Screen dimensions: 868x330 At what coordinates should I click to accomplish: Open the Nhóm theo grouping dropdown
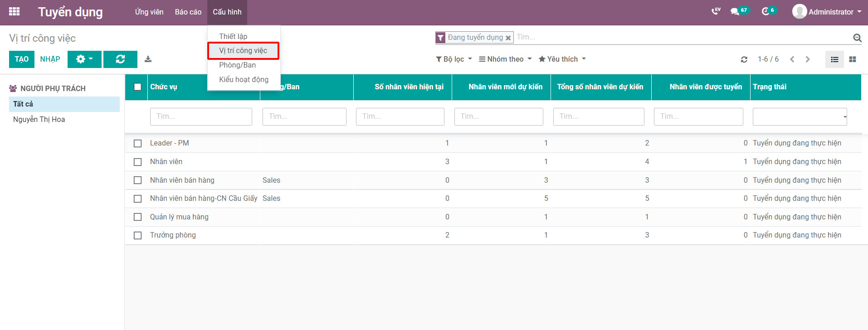point(505,59)
